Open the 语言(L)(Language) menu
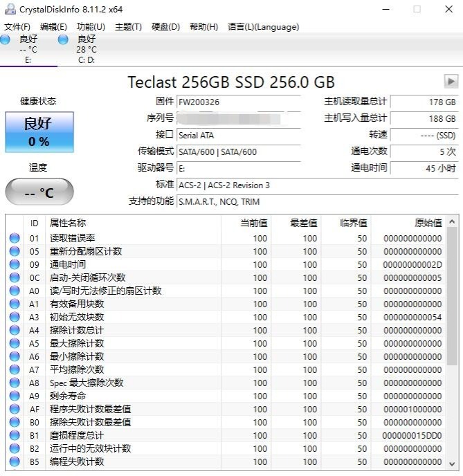Viewport: 463px width, 476px height. (263, 27)
